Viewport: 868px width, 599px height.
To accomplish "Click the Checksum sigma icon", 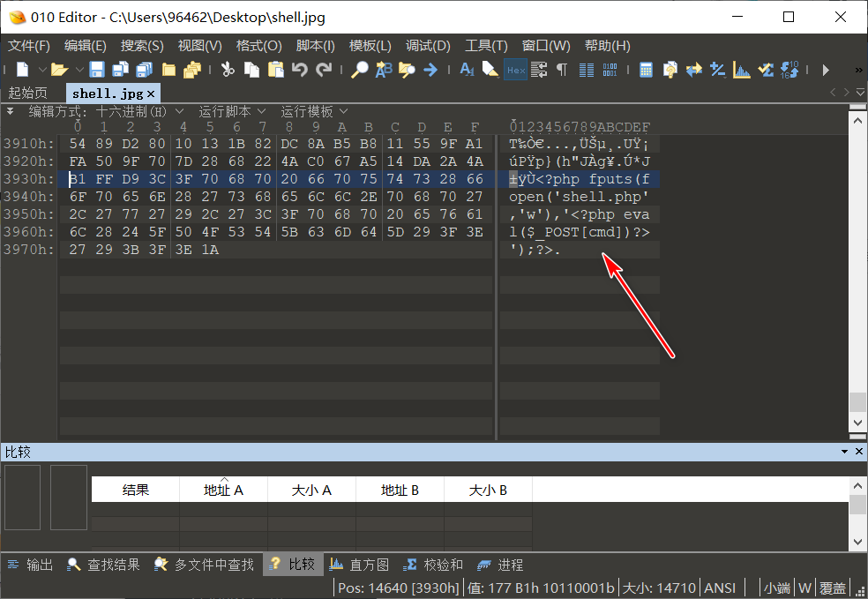I will point(766,69).
